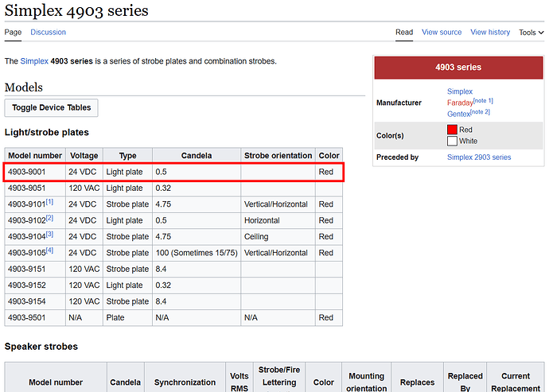This screenshot has height=392, width=549.
Task: Open the Simplex 2903 series link
Action: pos(479,157)
